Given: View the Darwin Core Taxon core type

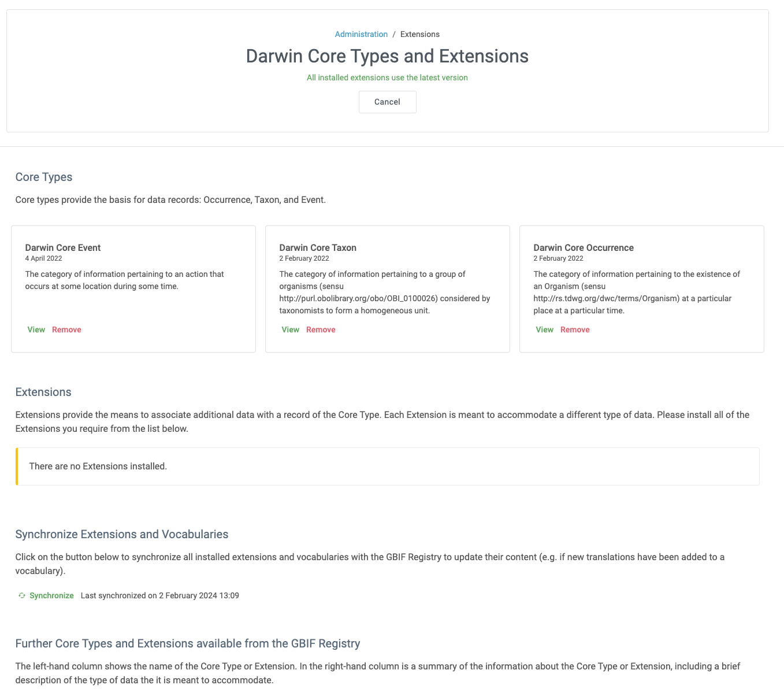Looking at the screenshot, I should click(290, 330).
